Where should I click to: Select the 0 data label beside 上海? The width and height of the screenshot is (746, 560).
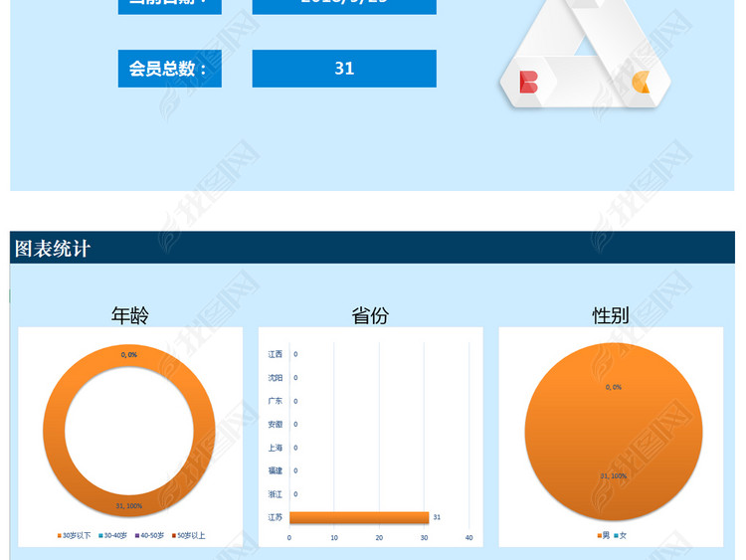(295, 448)
